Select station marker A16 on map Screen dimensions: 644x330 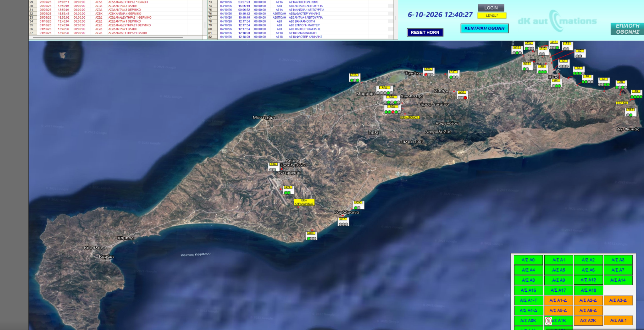517,50
